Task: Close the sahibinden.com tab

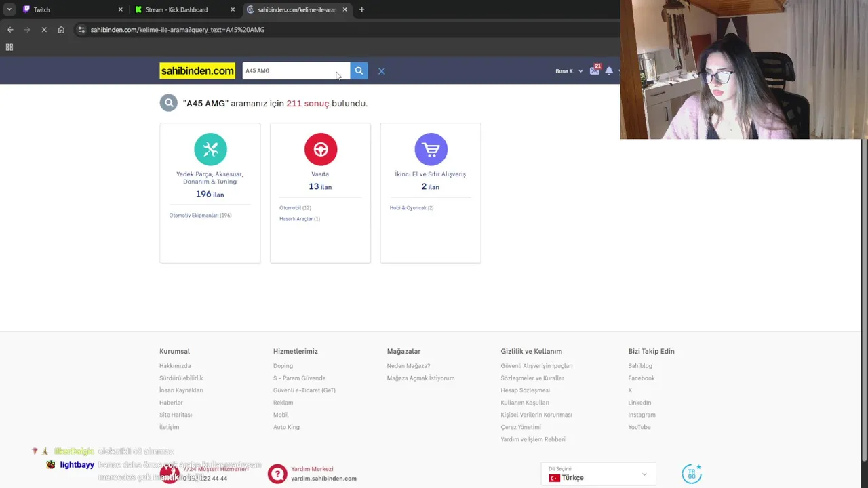Action: point(344,9)
